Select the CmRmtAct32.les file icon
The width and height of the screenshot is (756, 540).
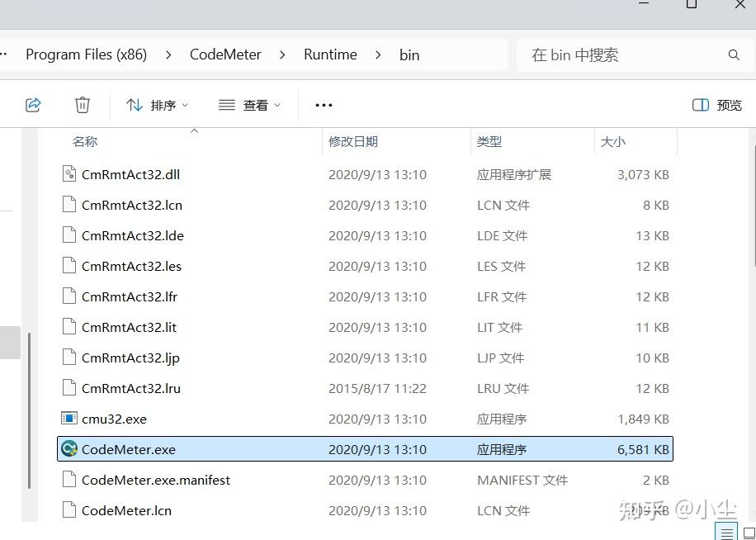(69, 266)
